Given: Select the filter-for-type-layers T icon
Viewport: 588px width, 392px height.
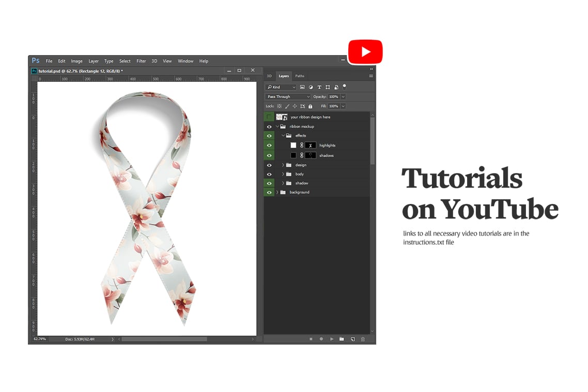Looking at the screenshot, I should tap(319, 87).
